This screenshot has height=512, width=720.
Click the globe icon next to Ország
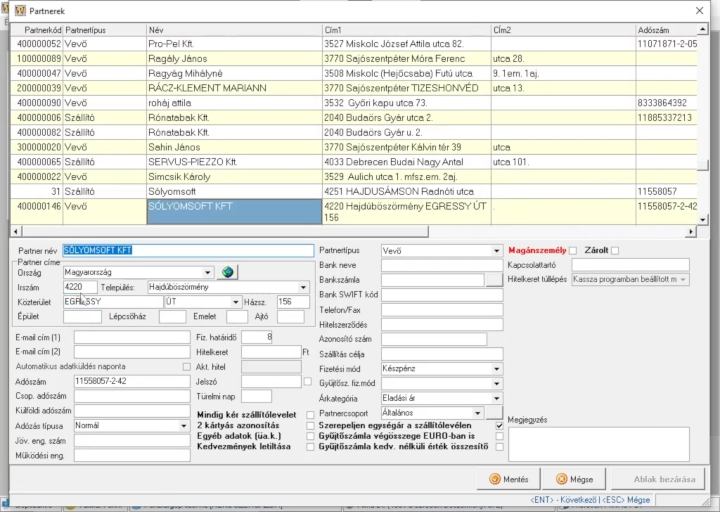pyautogui.click(x=228, y=272)
